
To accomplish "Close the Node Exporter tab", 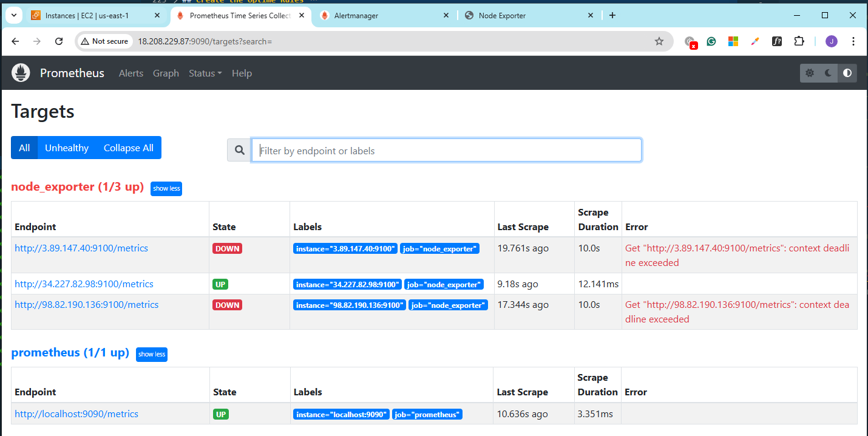I will (590, 15).
